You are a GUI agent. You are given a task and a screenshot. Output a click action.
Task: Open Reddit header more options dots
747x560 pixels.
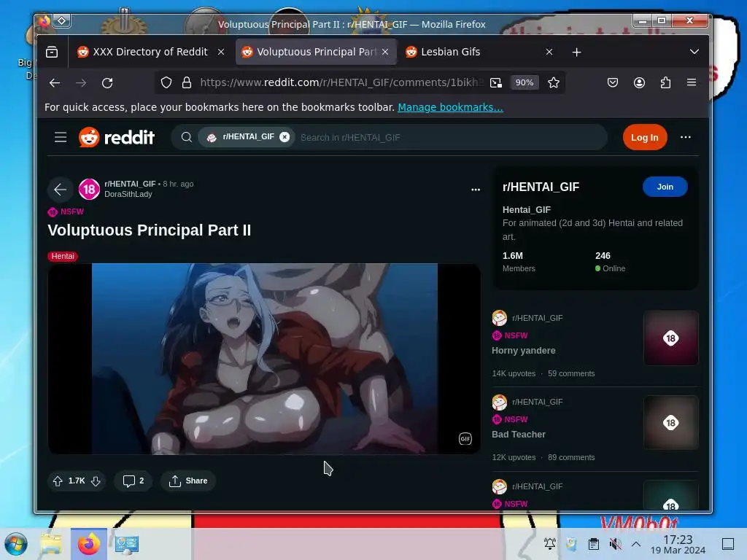[x=686, y=137]
